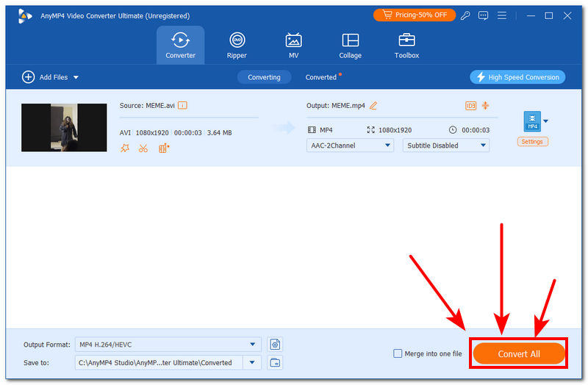Click the Save to path field
The width and height of the screenshot is (588, 385).
point(159,362)
